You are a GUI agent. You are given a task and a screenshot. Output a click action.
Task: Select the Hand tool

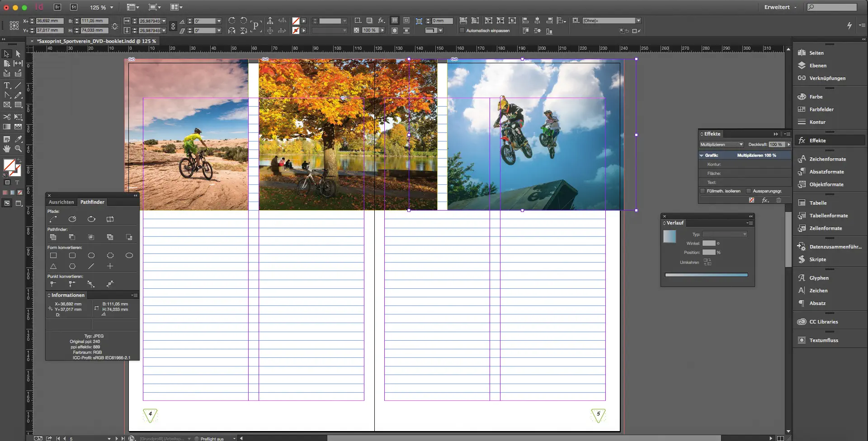click(x=7, y=149)
